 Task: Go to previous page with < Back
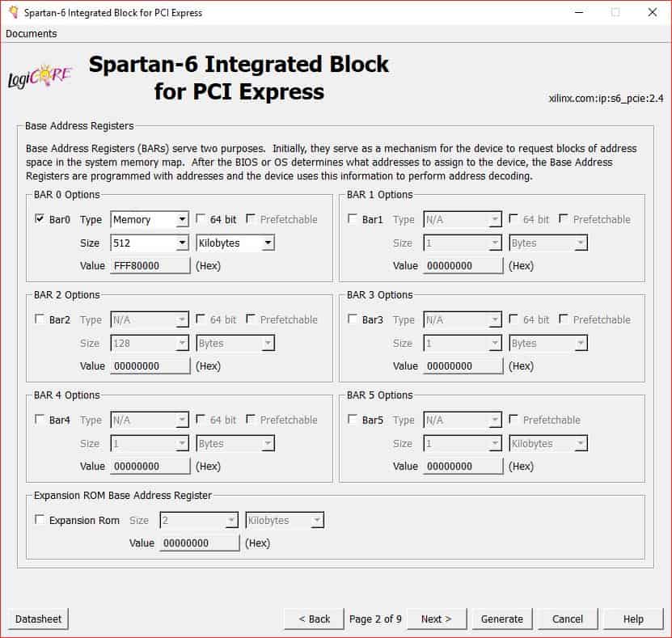coord(314,619)
